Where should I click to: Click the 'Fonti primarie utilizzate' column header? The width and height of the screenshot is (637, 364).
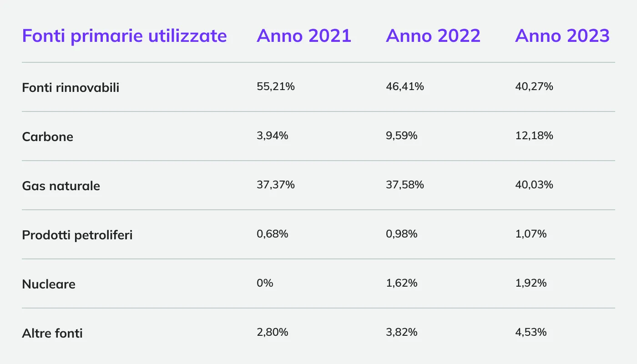[x=124, y=35]
